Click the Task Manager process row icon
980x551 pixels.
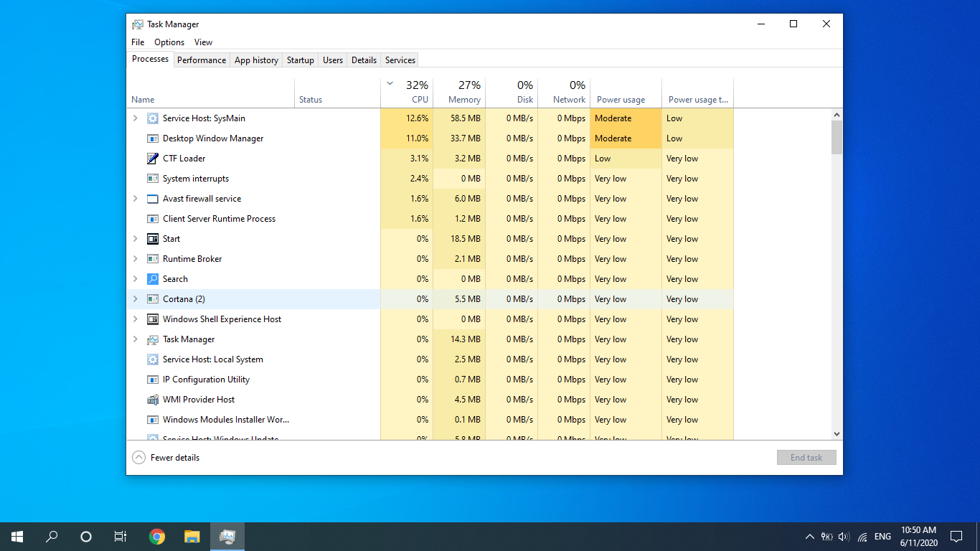point(152,339)
